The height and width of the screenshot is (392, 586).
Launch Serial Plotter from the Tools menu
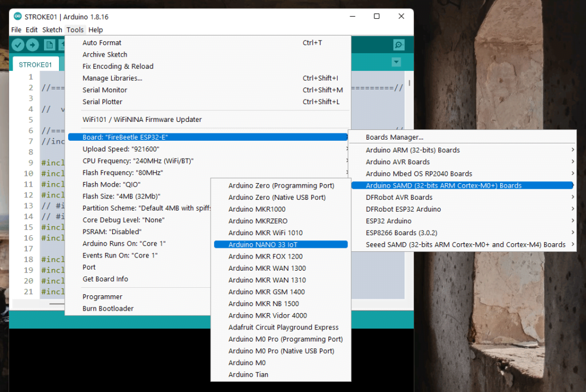208,102
